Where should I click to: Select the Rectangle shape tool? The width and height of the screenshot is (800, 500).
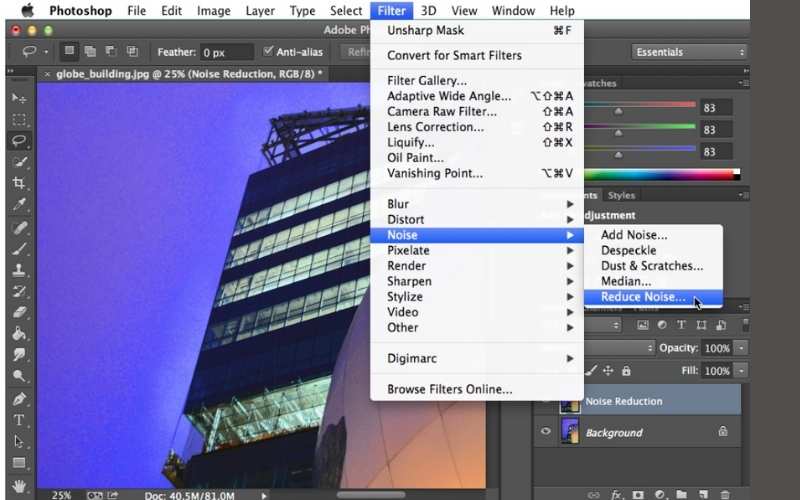coord(19,463)
